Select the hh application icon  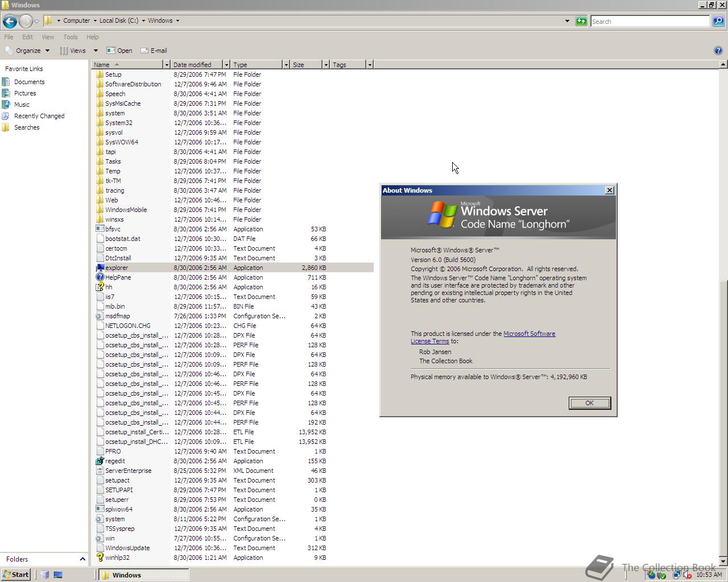pos(100,287)
